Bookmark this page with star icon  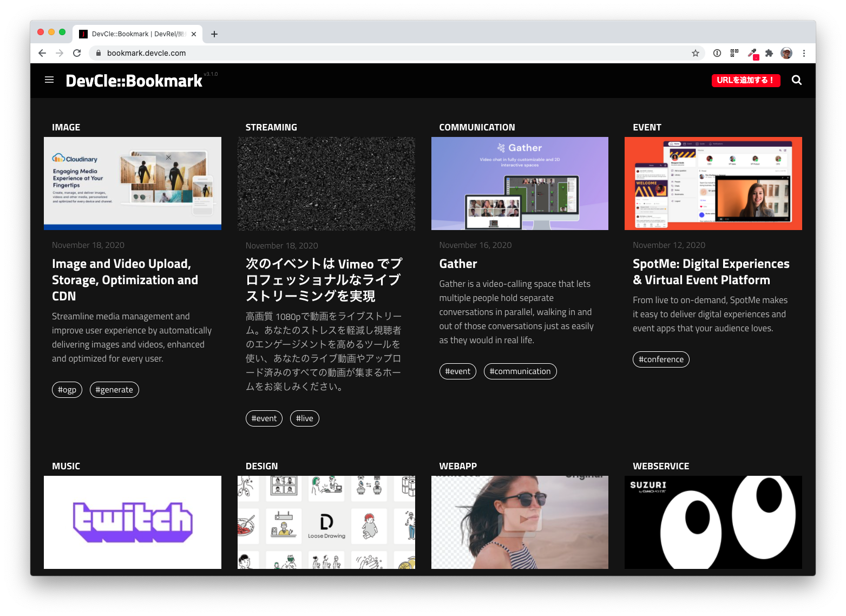(x=696, y=53)
